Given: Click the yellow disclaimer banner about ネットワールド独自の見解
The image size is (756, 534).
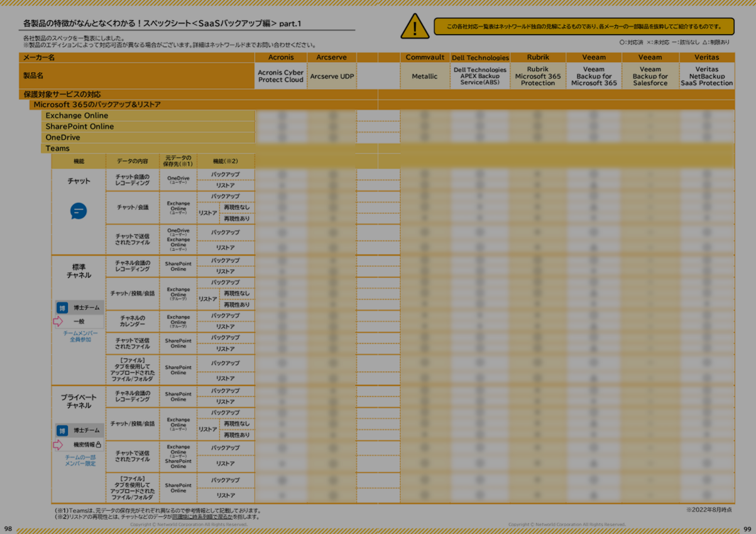Looking at the screenshot, I should [584, 26].
